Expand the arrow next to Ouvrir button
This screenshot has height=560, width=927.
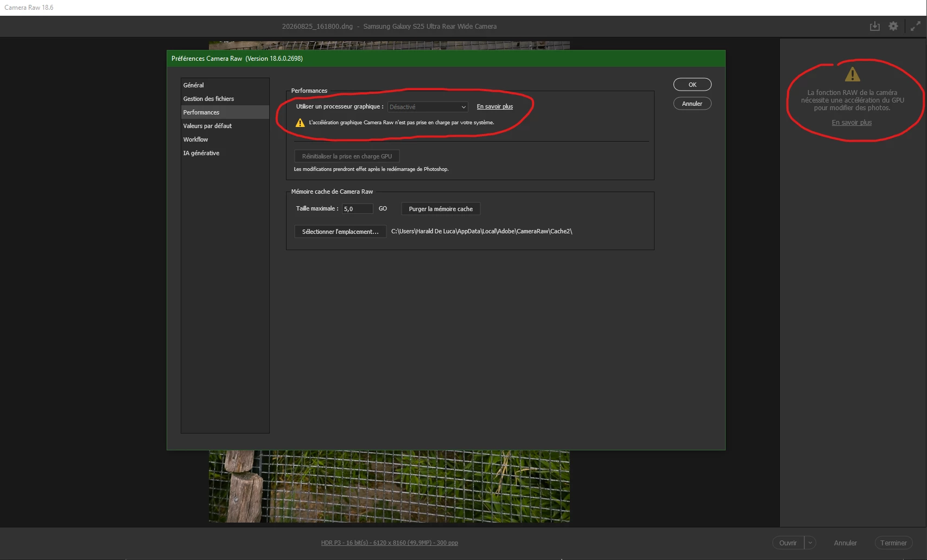[x=810, y=543]
